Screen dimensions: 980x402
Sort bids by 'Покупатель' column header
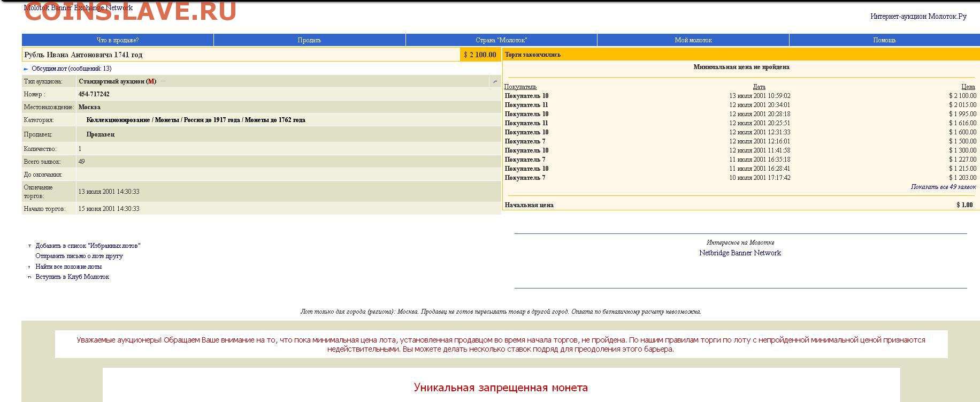pos(520,87)
